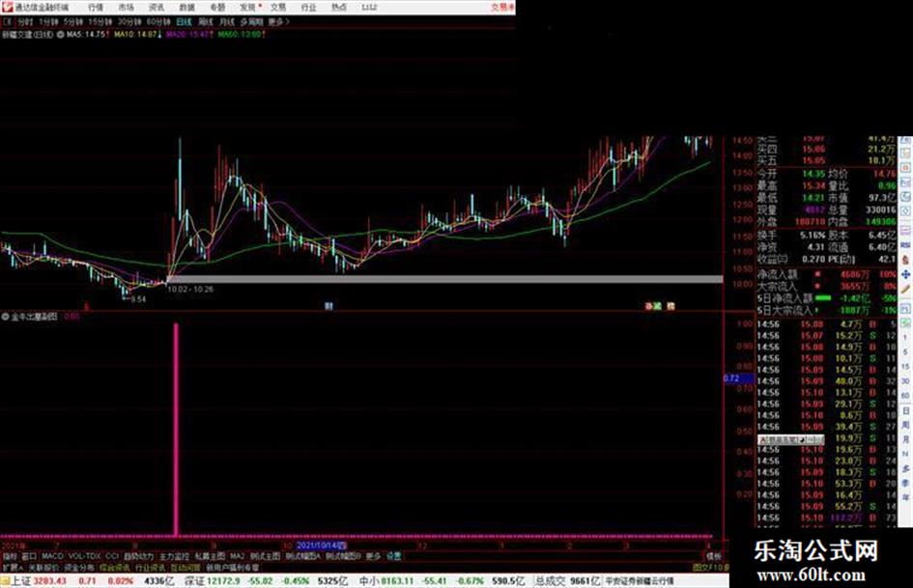Select the VOL-TDX indicator tab
The height and width of the screenshot is (588, 913).
click(x=84, y=556)
